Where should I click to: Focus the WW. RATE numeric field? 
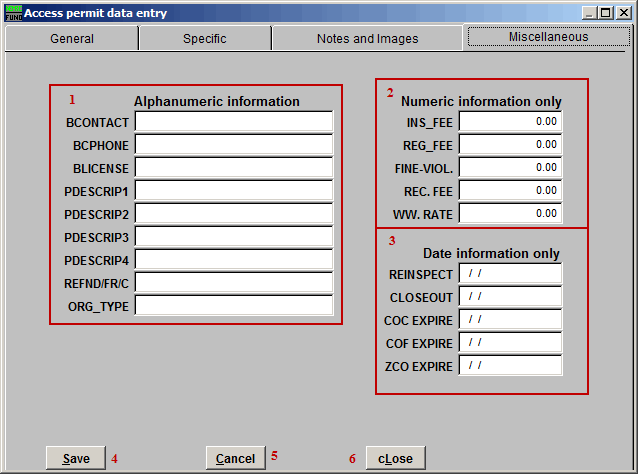(x=510, y=213)
